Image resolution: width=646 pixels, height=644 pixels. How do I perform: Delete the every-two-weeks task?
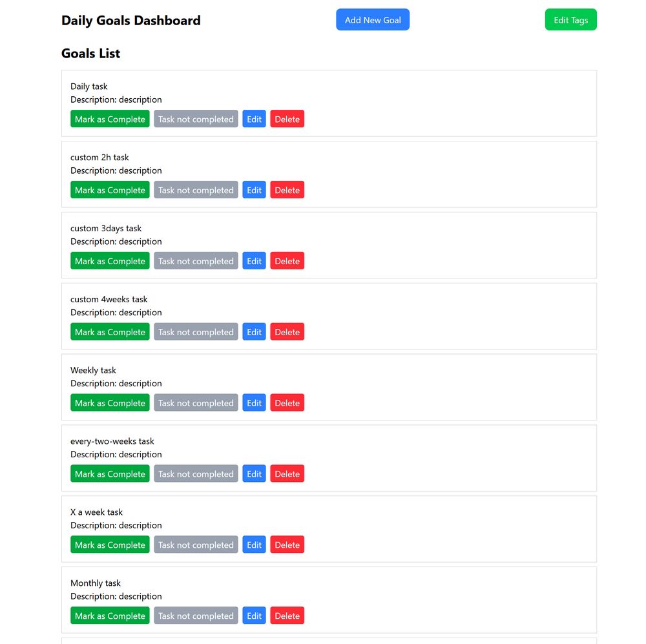pyautogui.click(x=287, y=473)
